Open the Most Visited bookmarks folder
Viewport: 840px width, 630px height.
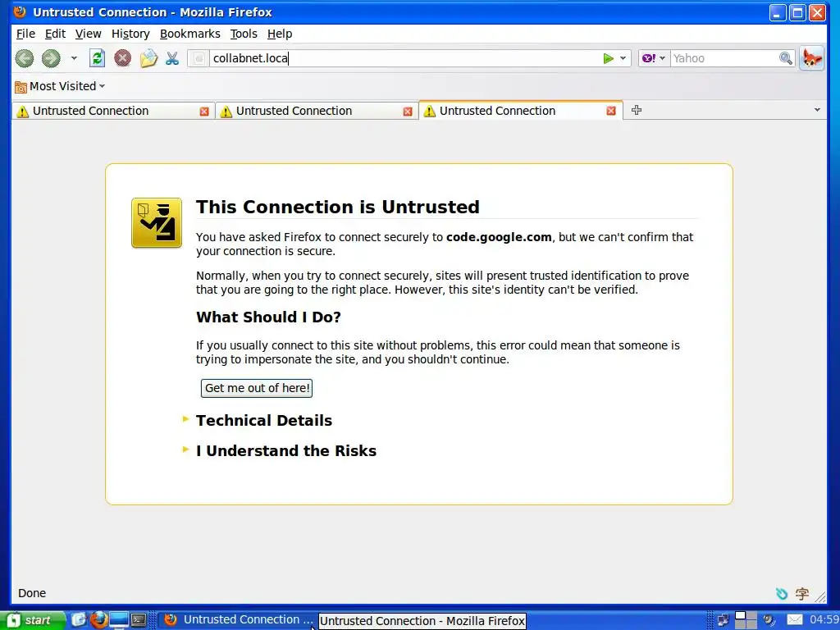[60, 86]
